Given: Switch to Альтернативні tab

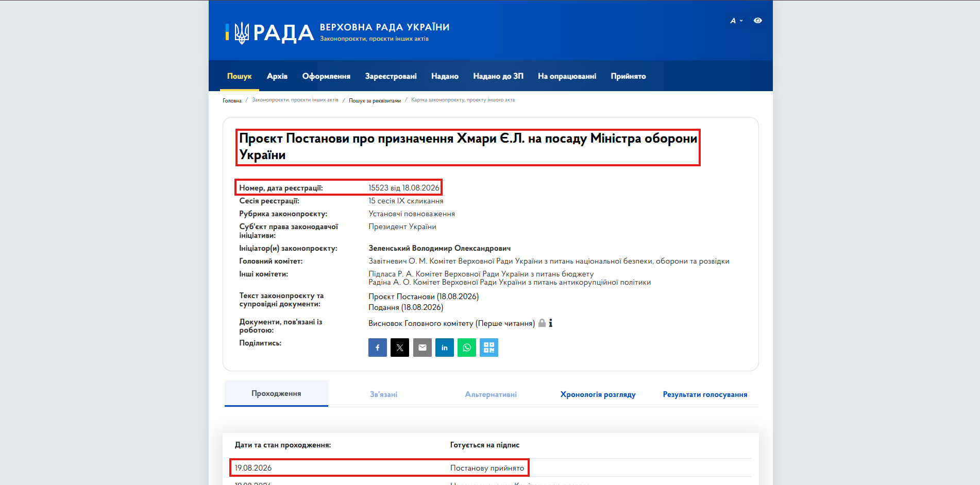Looking at the screenshot, I should (491, 394).
